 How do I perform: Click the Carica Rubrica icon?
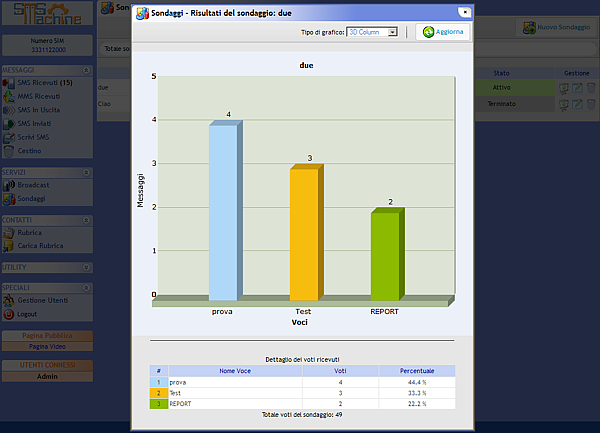click(8, 246)
